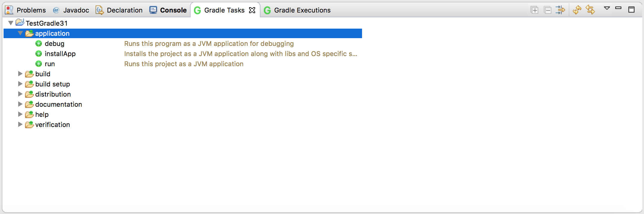Toggle Link with Selection arrows icon

point(590,10)
